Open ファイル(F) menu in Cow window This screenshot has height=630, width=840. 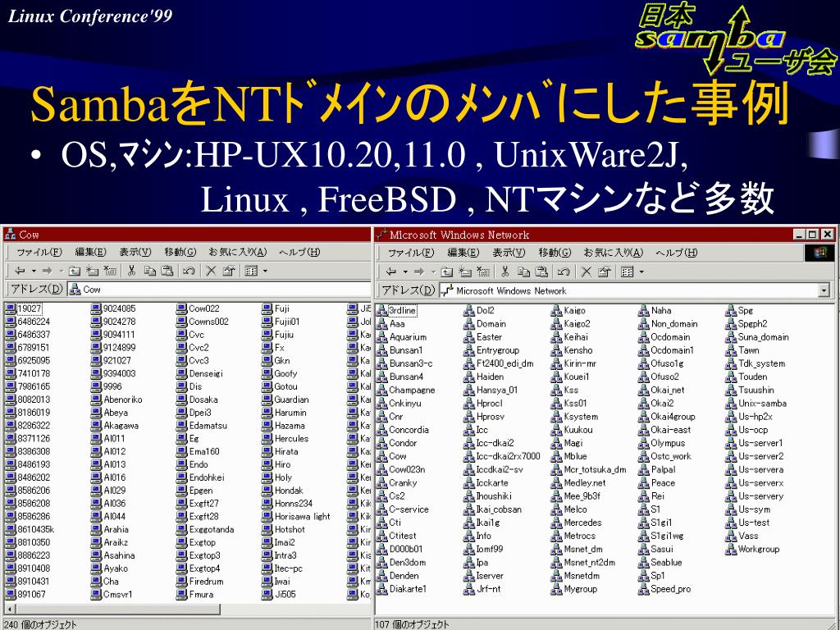(39, 252)
